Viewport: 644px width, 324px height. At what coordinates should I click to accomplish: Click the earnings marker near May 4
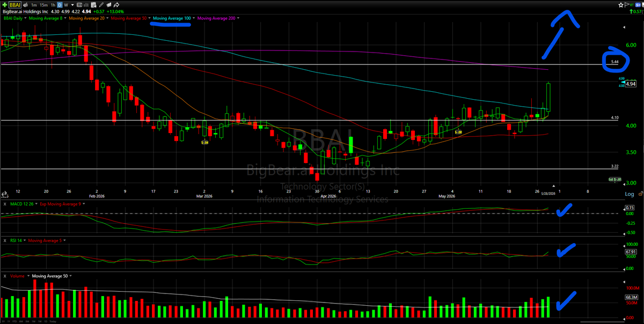point(458,132)
